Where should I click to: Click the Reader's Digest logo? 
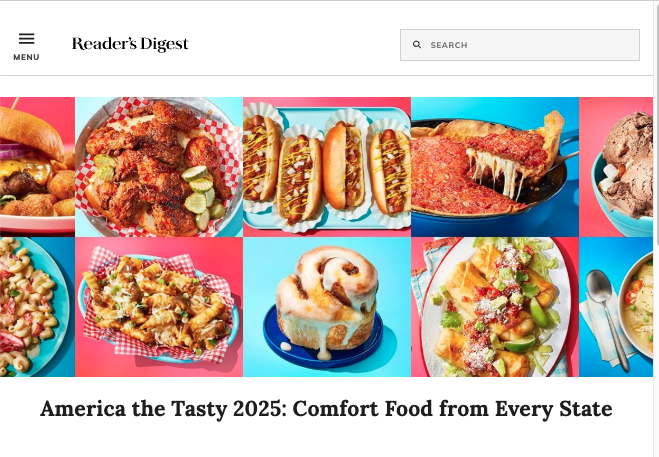(130, 44)
